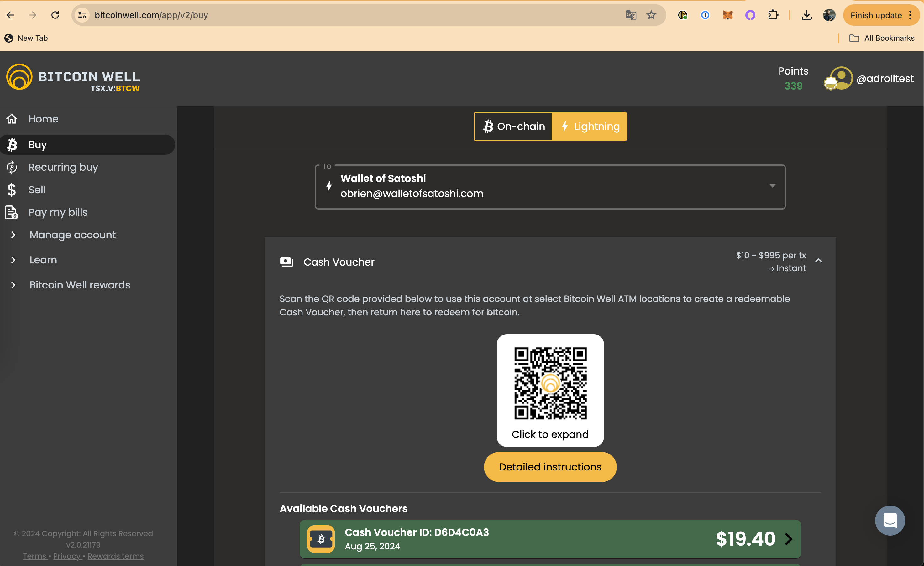Click the Detailed instructions button
The image size is (924, 566).
tap(550, 467)
